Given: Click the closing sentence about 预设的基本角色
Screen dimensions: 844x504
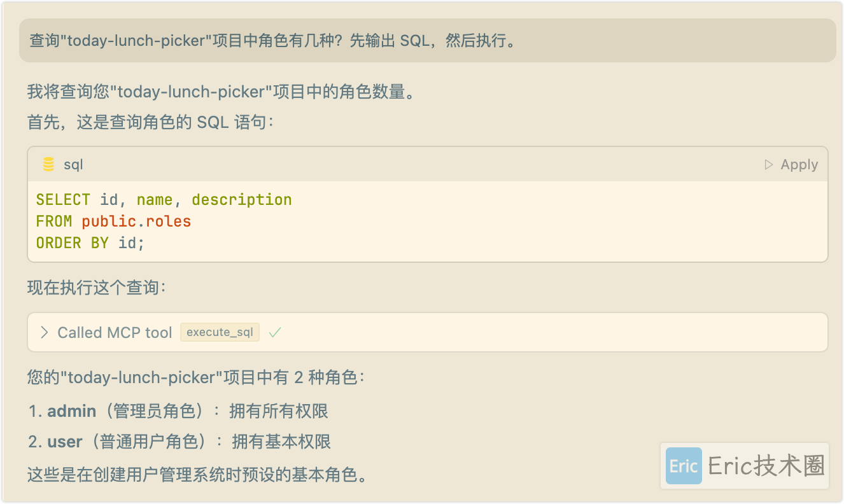Looking at the screenshot, I should tap(199, 475).
